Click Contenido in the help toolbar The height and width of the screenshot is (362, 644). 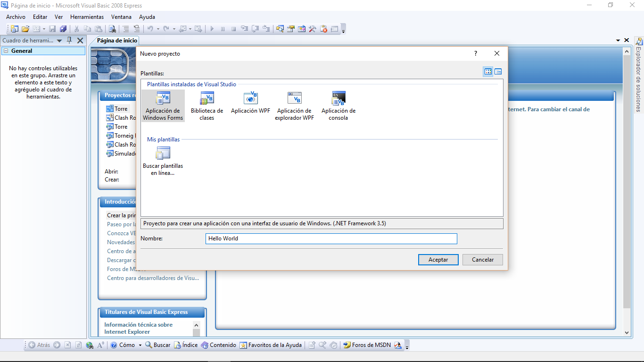(x=218, y=345)
